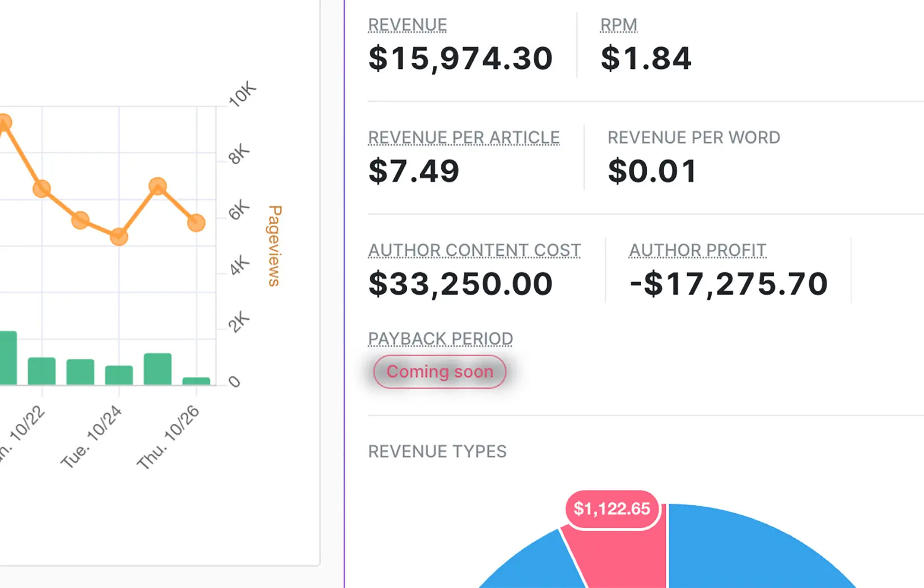Click the REVENUE PER ARTICLE label
The image size is (924, 588).
[x=464, y=138]
